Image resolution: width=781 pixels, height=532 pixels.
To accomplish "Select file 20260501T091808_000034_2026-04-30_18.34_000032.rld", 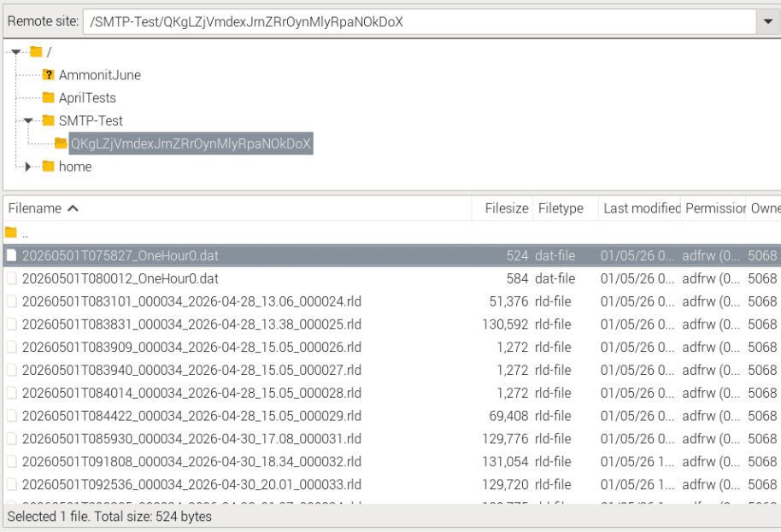I will (392, 461).
